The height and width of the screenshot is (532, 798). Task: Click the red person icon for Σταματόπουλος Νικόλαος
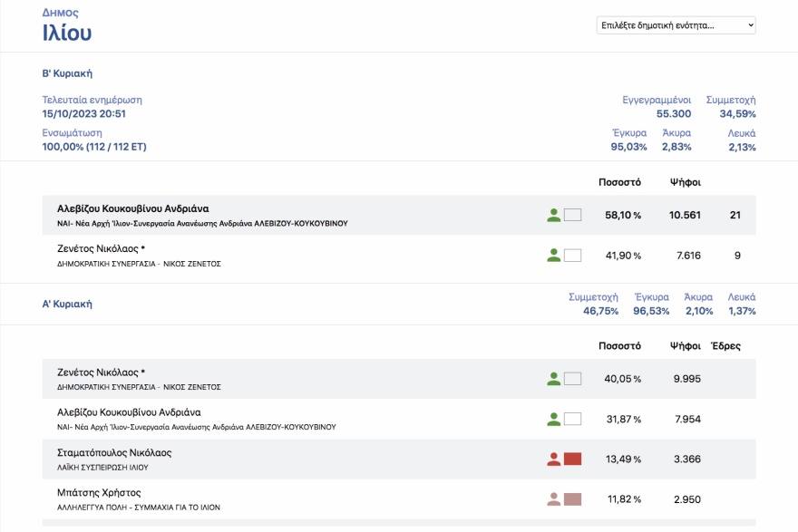(554, 459)
